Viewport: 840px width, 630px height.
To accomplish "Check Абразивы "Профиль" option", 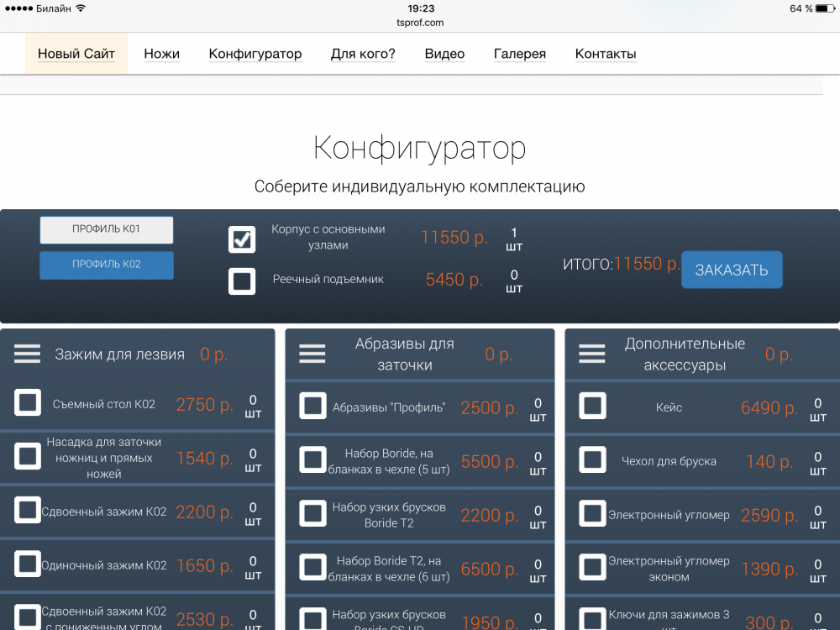I will click(x=312, y=407).
